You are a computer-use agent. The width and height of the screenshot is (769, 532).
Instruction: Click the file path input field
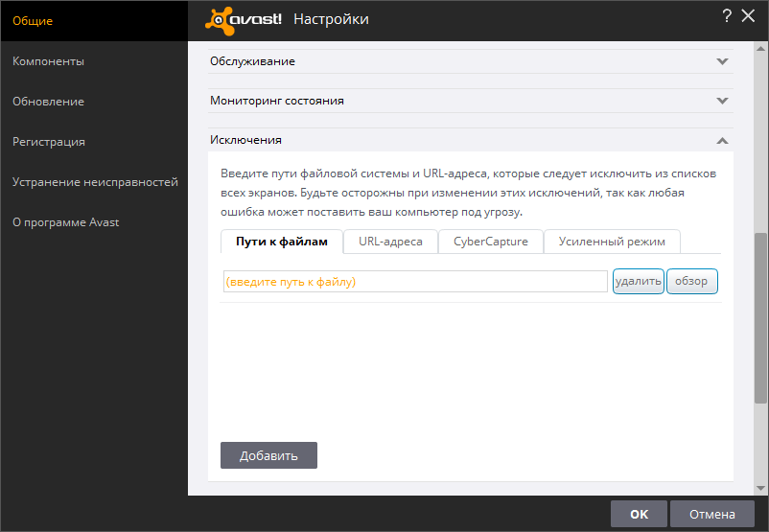414,282
